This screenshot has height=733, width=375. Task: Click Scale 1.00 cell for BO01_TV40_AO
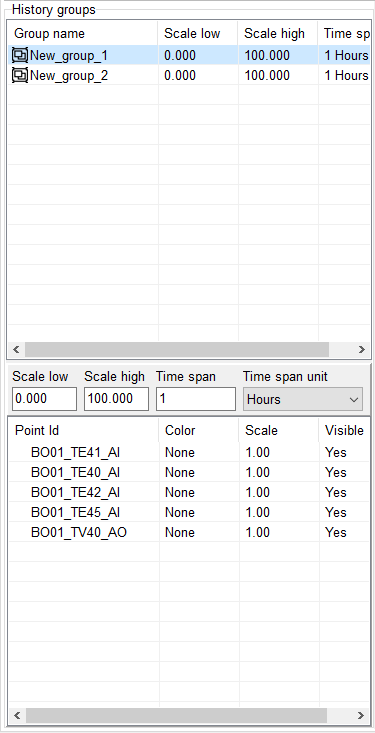click(258, 532)
